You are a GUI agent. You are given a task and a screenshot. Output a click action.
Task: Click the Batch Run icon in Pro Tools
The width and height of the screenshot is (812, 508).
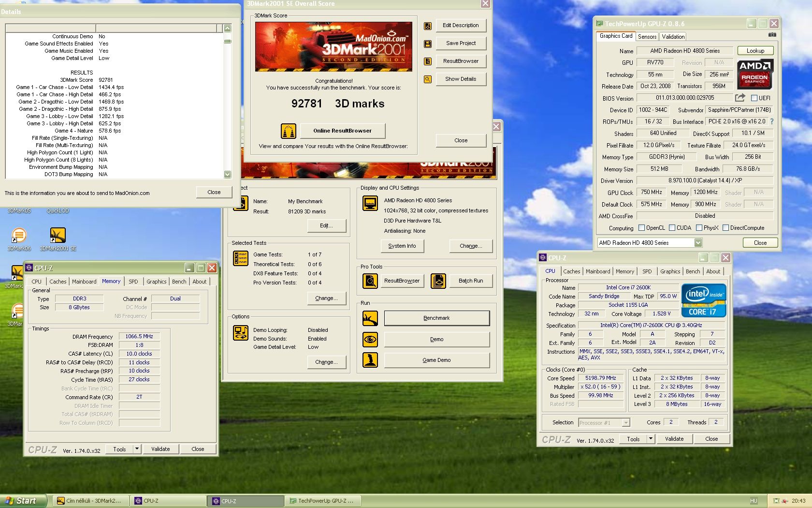tap(438, 281)
